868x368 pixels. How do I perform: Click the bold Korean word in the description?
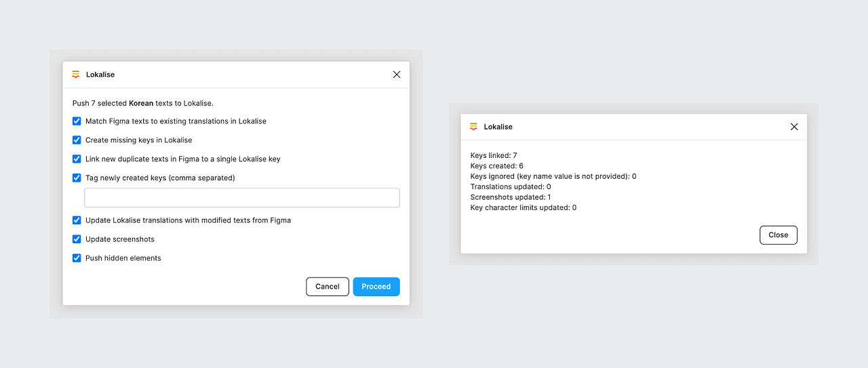tap(141, 104)
